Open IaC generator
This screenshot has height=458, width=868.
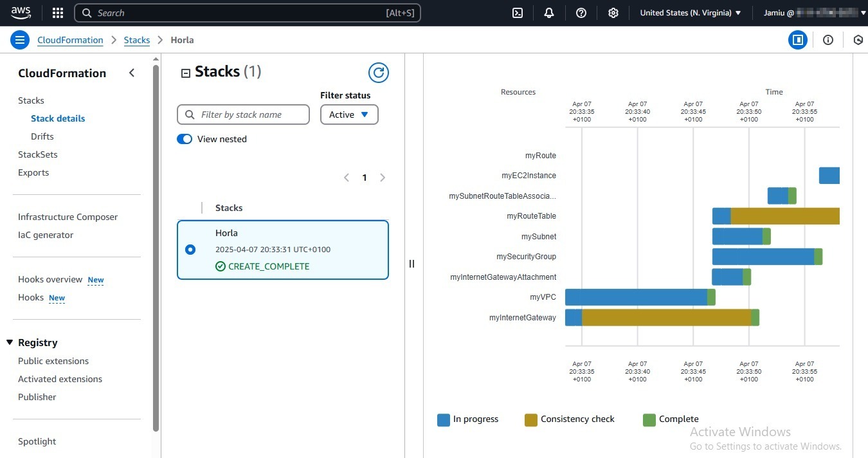[x=46, y=235]
